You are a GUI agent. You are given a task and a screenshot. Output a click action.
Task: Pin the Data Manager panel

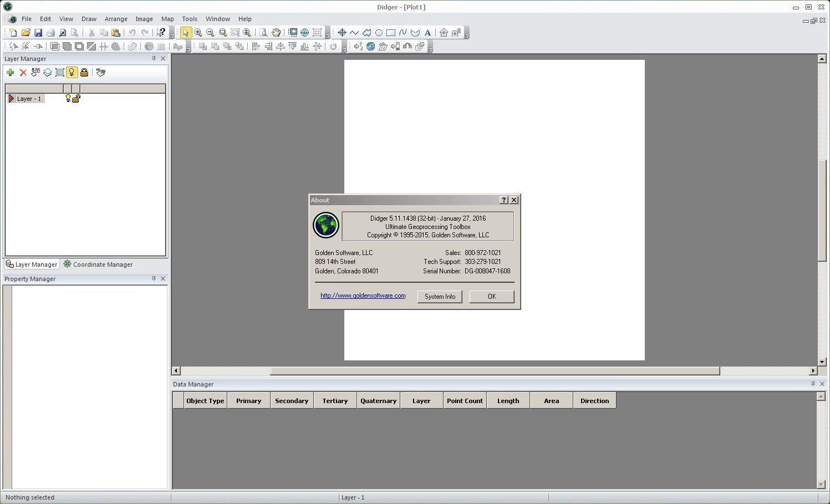[813, 384]
